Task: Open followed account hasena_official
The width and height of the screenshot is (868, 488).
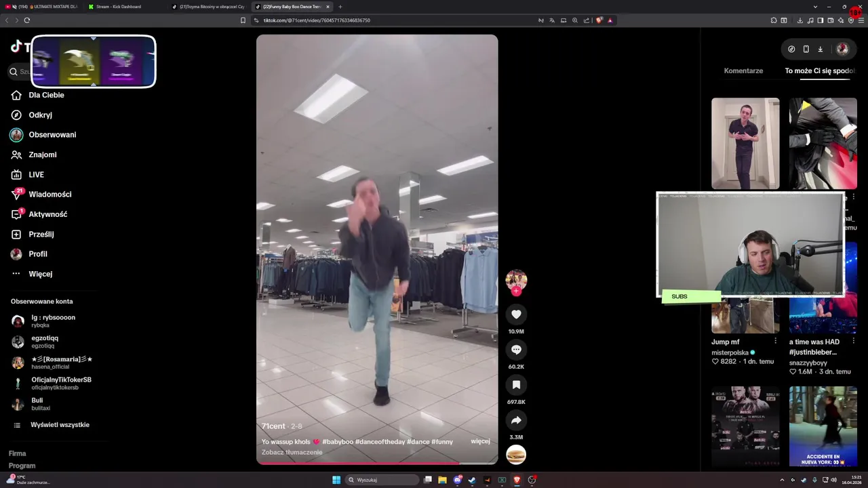Action: point(52,363)
